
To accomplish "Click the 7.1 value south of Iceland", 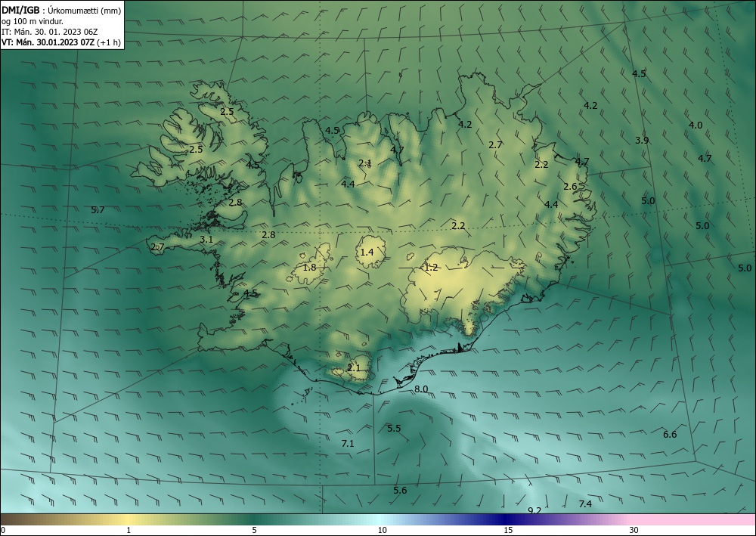I will [348, 444].
